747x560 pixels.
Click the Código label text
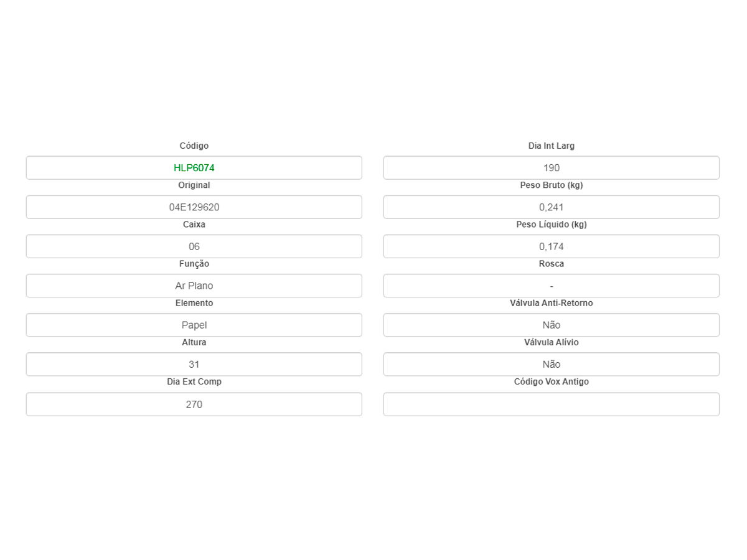pos(194,146)
